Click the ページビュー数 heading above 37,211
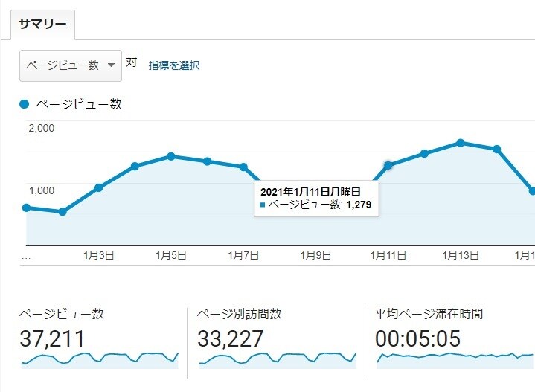Screen dimensions: 535x392 [x=62, y=314]
